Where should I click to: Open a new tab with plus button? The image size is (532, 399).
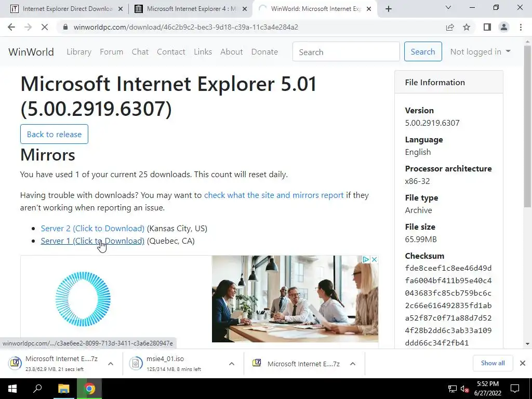[389, 9]
